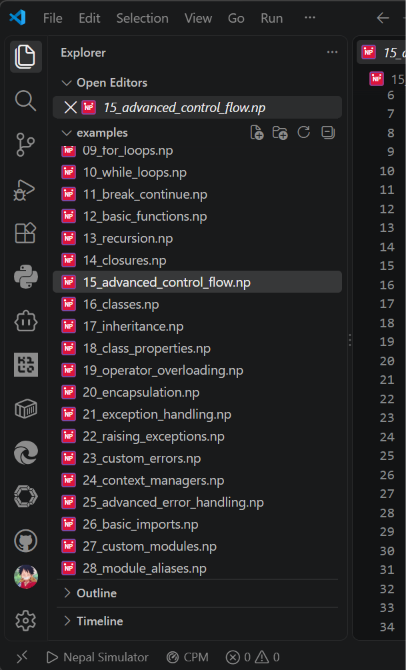Click the New Folder icon in examples header
406x670 pixels.
pos(280,133)
